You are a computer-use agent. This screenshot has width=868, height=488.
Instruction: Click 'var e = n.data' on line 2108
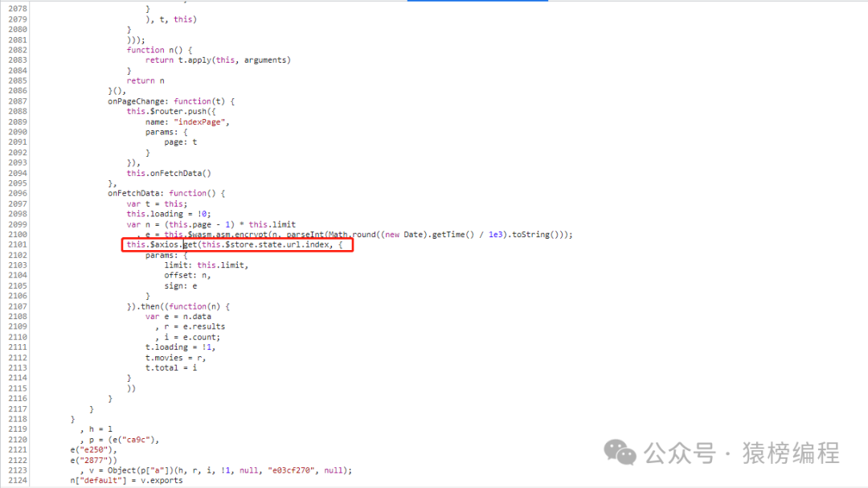(178, 316)
